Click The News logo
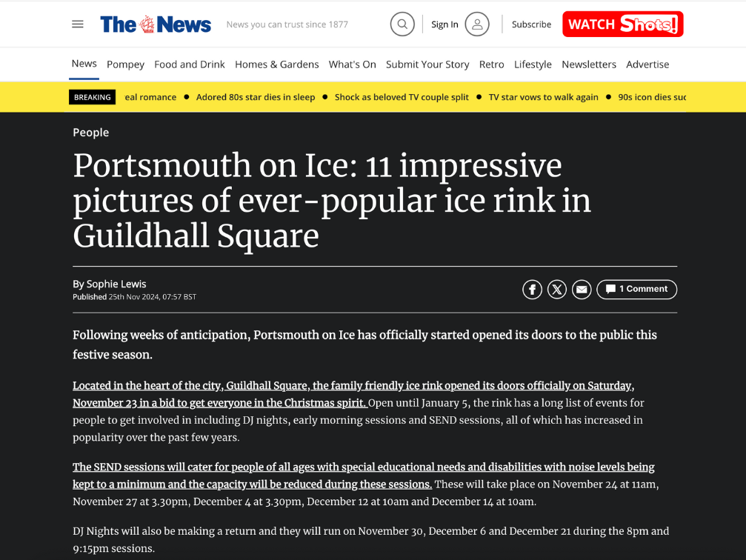The height and width of the screenshot is (560, 746). [x=156, y=24]
